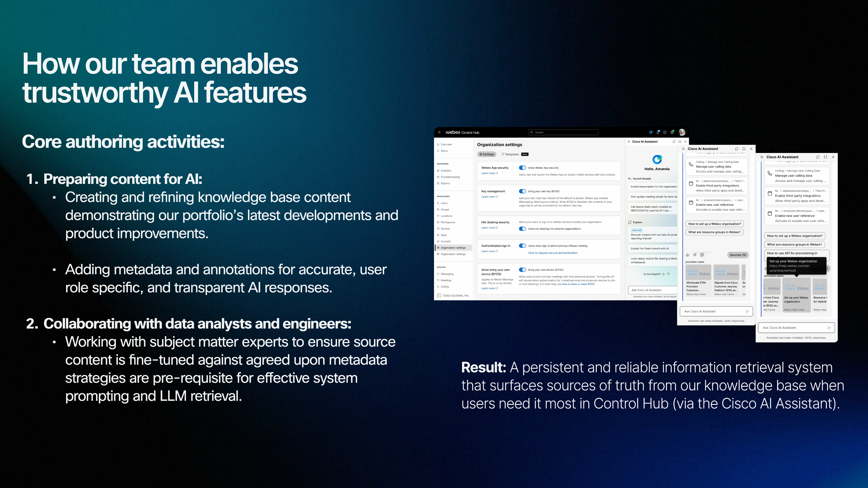Select the Settings tab in Organization settings
Screen dimensions: 868x488
(487, 155)
